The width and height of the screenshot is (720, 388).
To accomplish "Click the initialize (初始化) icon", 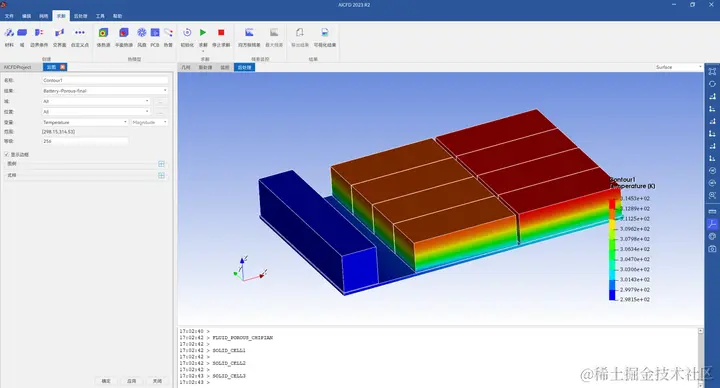I will 187,33.
